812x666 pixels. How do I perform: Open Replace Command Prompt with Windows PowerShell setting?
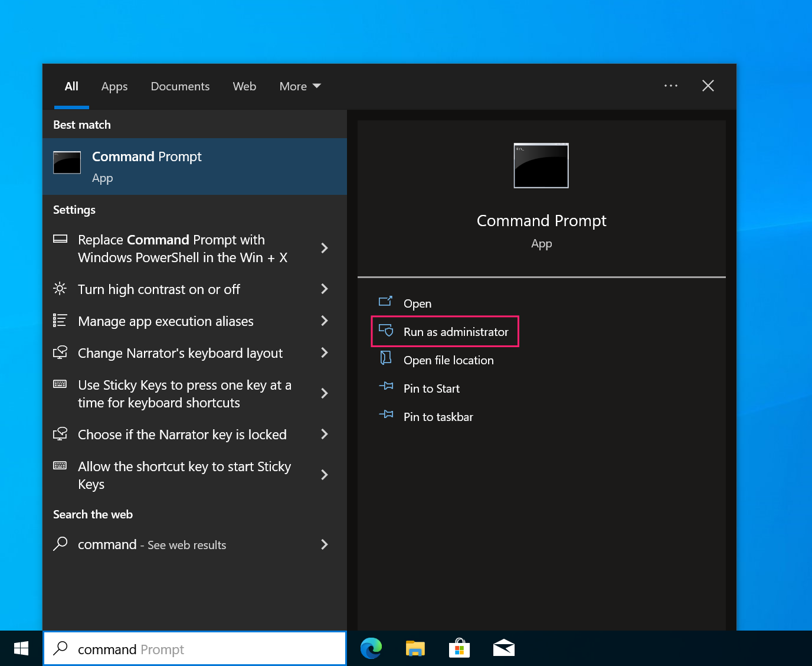(x=195, y=249)
